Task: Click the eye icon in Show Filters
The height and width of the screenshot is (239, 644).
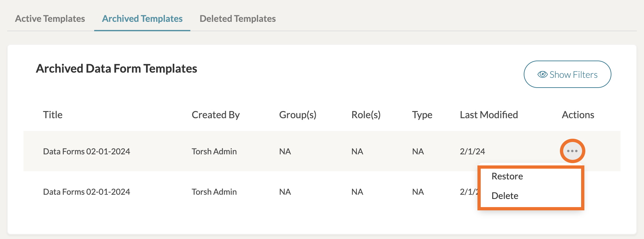Action: click(x=542, y=75)
